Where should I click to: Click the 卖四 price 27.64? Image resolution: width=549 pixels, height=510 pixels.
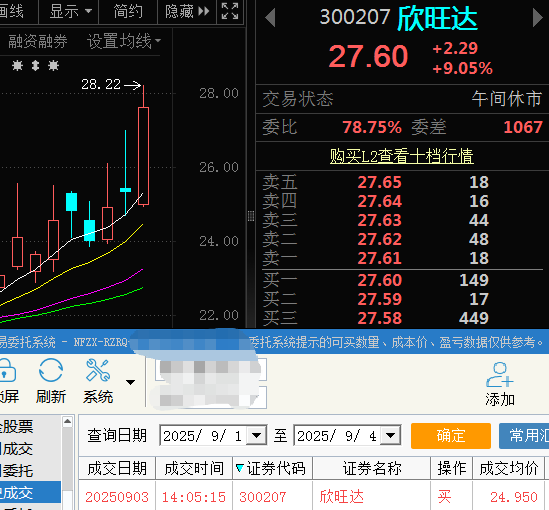coord(380,201)
